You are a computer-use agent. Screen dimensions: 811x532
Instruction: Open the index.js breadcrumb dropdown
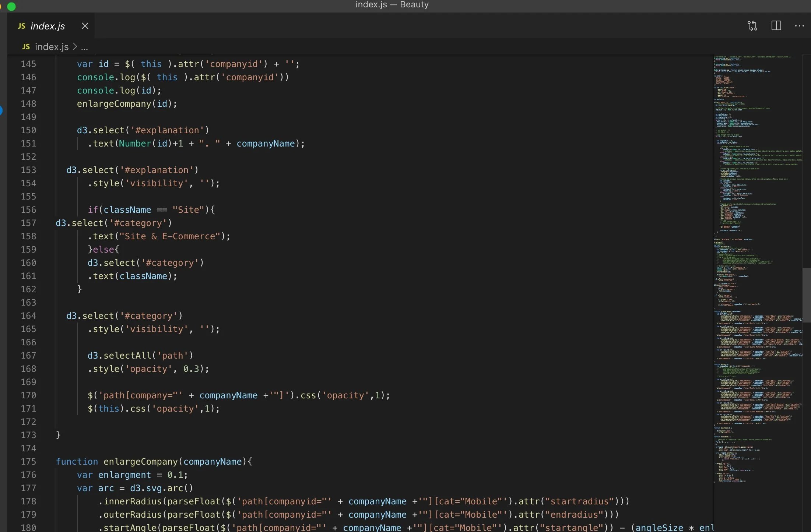tap(52, 47)
